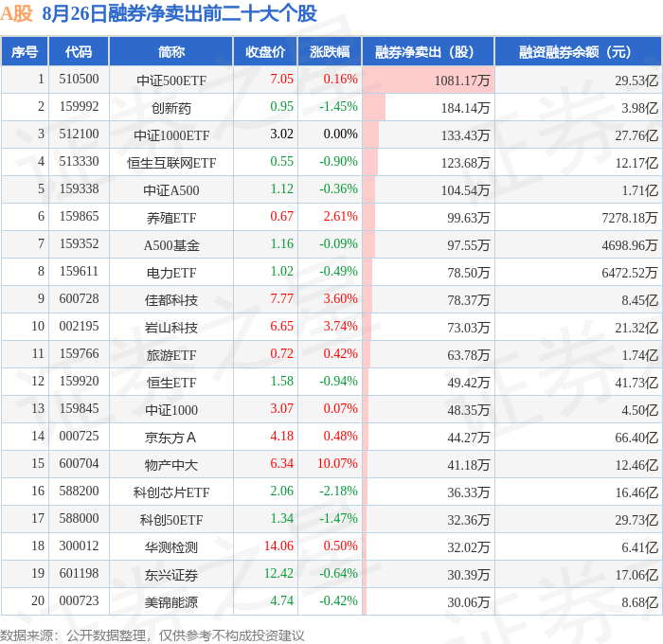The image size is (663, 644).
Task: Click the closing price 14.06
Action: click(x=278, y=546)
